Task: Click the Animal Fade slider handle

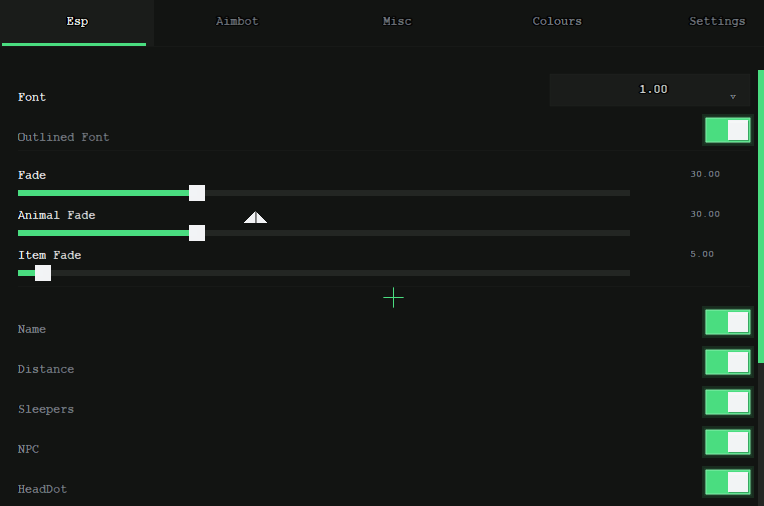Action: [197, 233]
